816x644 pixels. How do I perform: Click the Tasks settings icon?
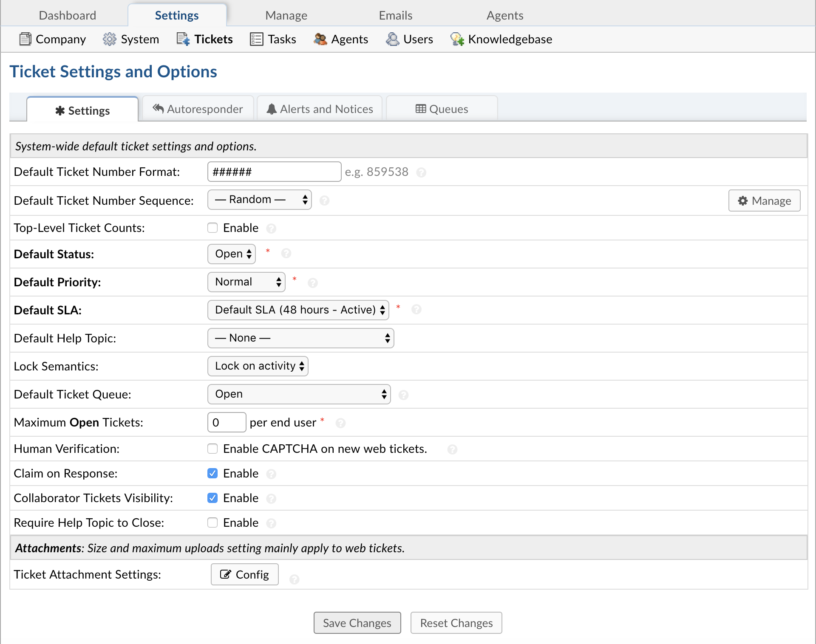click(254, 39)
